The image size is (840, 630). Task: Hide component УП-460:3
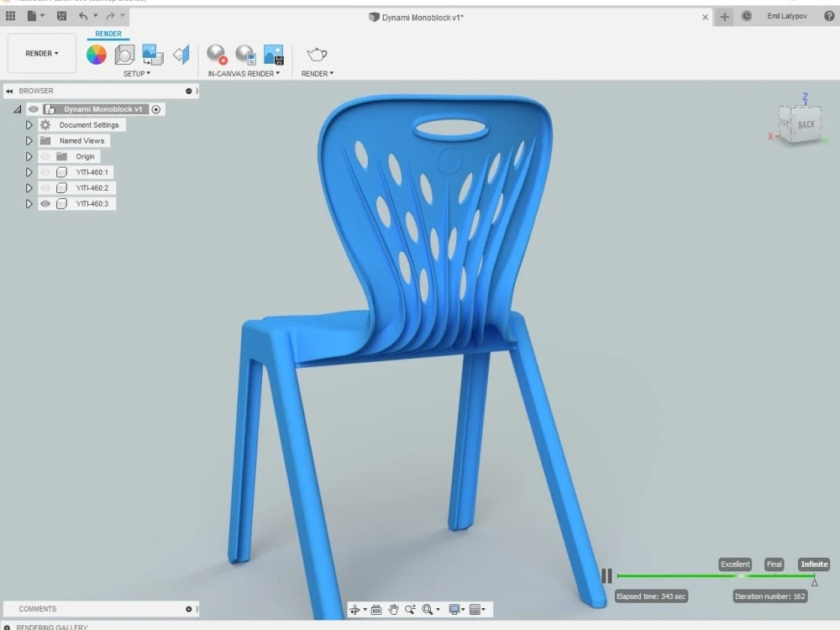pyautogui.click(x=45, y=203)
